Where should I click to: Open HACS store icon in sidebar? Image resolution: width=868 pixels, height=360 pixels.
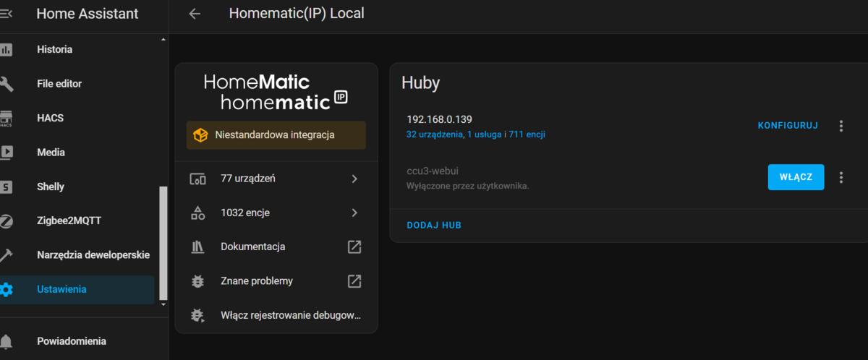tap(6, 118)
